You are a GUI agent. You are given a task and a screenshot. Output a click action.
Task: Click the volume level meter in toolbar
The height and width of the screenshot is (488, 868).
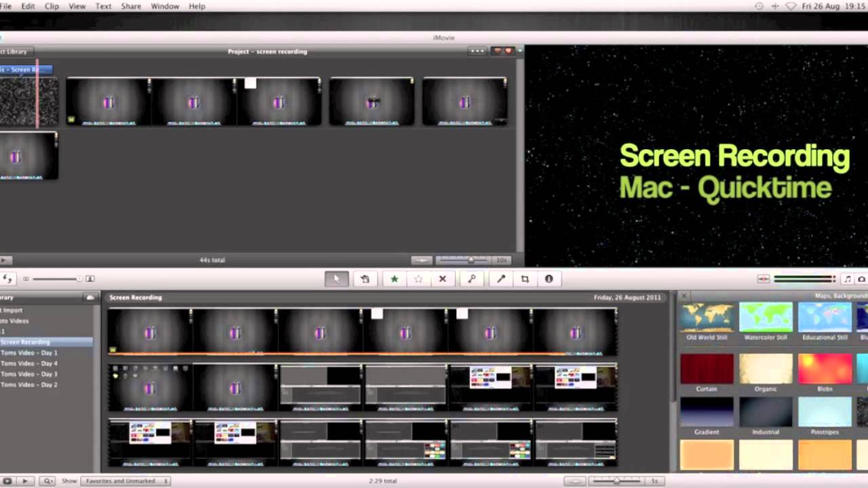tap(804, 279)
